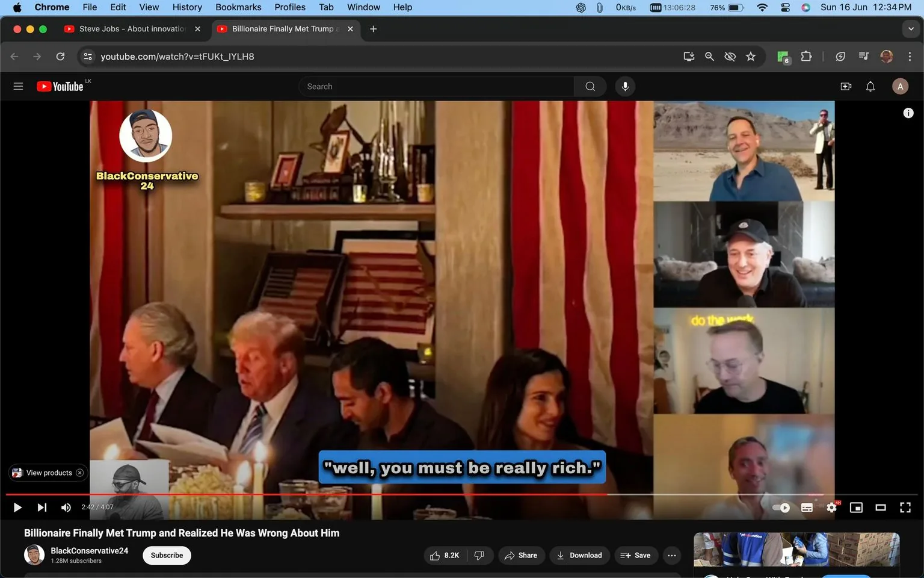Turn on closed captions
The height and width of the screenshot is (578, 924).
tap(807, 508)
